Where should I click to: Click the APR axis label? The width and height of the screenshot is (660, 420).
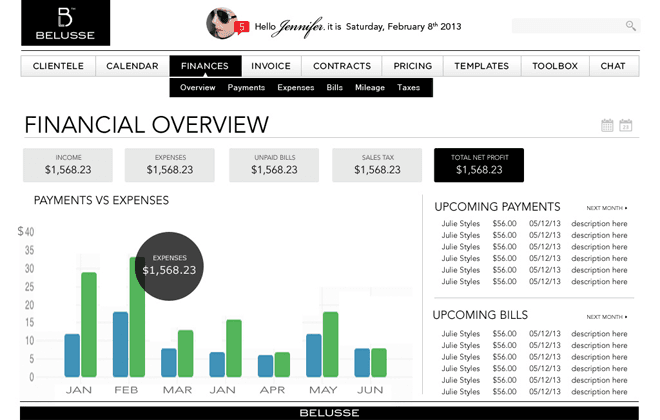[272, 390]
